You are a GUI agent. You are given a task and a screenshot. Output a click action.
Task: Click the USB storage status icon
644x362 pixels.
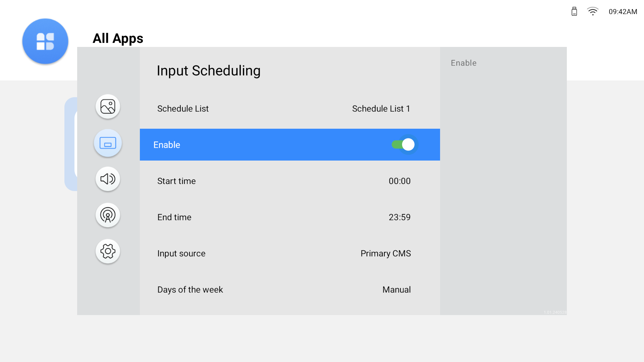click(574, 11)
